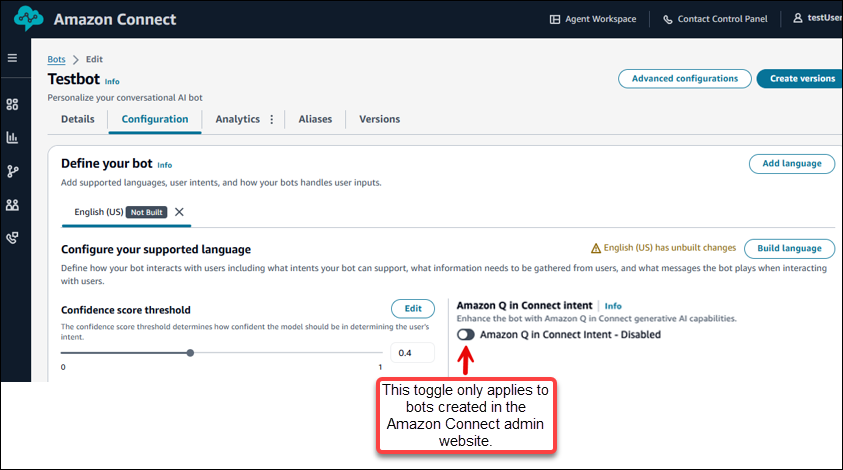Click the confidence score value field
Image resolution: width=843 pixels, height=470 pixels.
point(412,352)
